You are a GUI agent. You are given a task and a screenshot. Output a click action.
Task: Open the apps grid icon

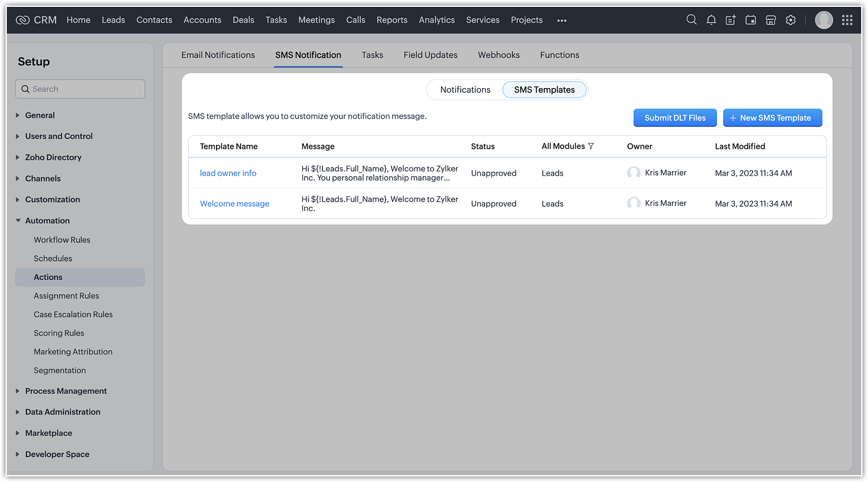[x=847, y=20]
